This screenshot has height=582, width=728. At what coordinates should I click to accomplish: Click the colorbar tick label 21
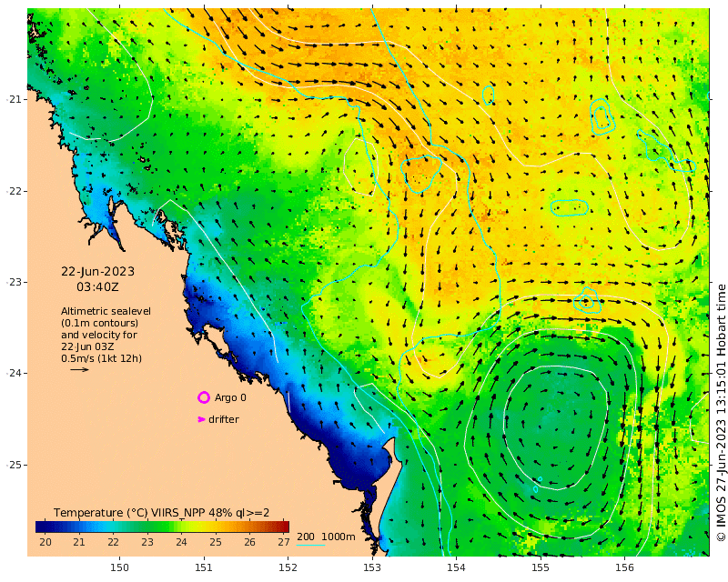click(x=79, y=542)
